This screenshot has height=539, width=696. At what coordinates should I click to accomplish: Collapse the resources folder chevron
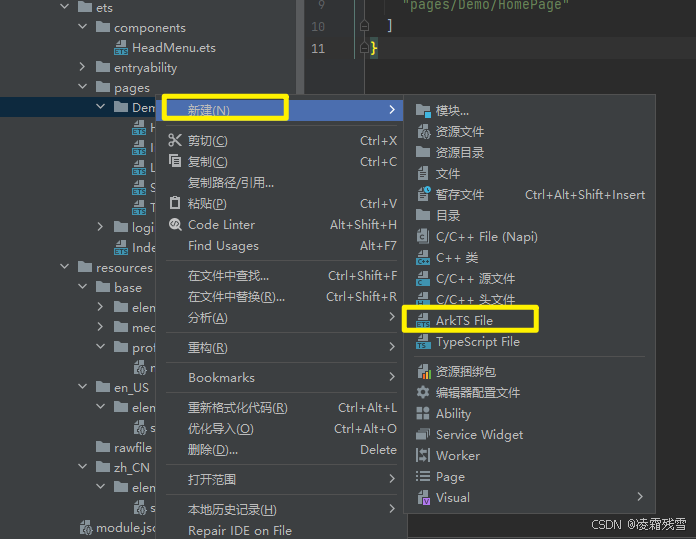pos(65,266)
